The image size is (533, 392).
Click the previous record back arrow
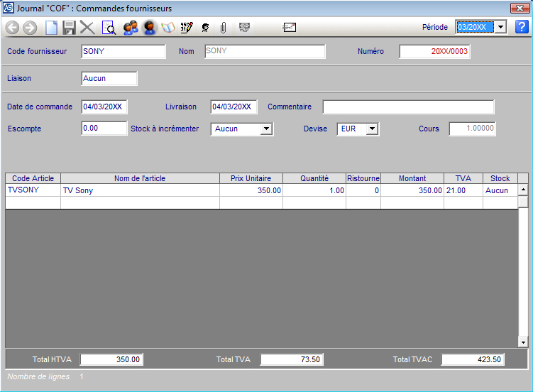(12, 28)
